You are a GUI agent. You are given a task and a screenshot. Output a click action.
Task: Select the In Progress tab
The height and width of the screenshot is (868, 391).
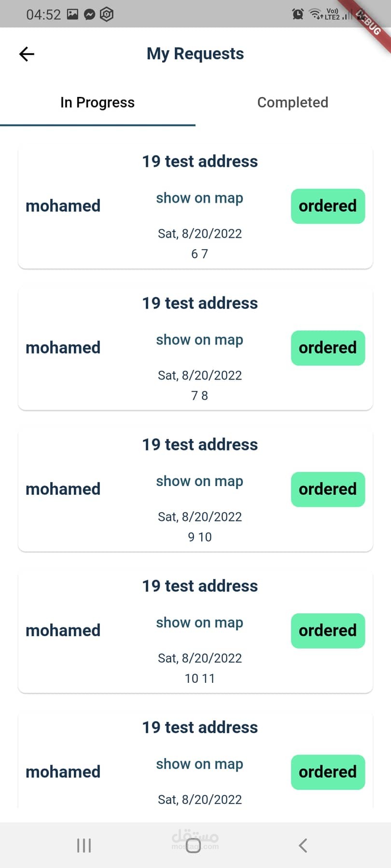tap(98, 102)
